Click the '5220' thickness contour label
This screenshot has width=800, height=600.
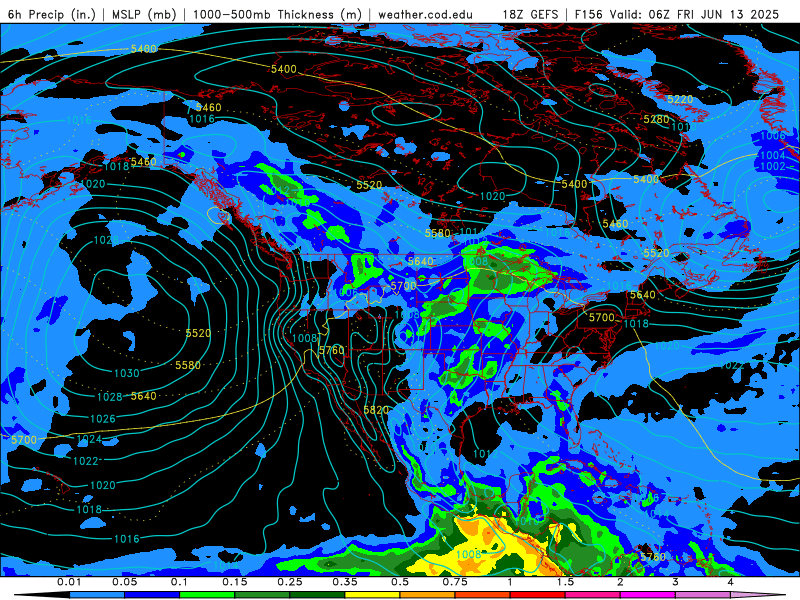pos(680,99)
